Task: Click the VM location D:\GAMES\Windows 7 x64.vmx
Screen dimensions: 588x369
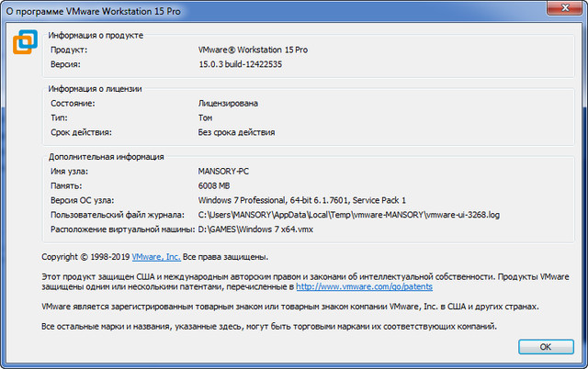Action: point(255,229)
